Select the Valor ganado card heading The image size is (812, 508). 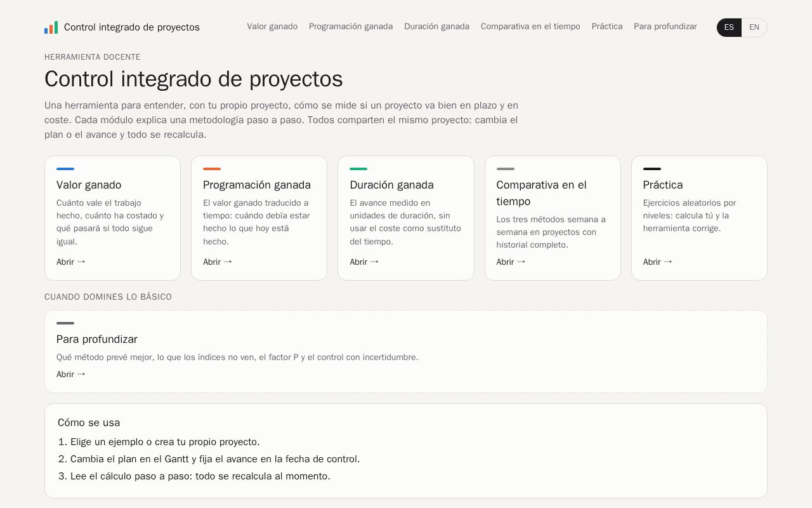[x=89, y=185]
